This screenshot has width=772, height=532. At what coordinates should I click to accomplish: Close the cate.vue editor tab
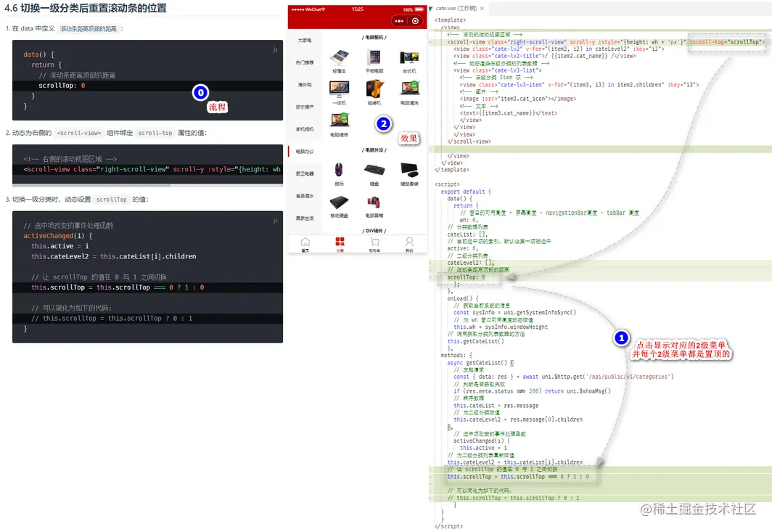point(482,9)
